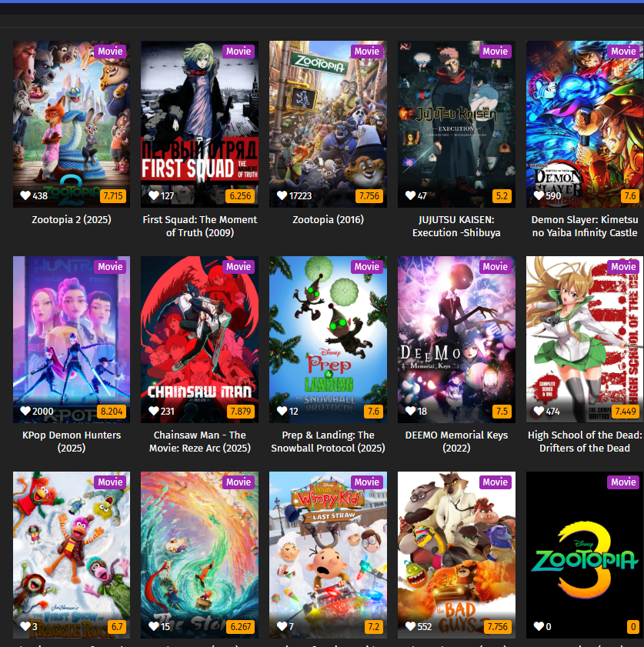Favorite KPop Demon Hunters with the heart icon
644x647 pixels.
[x=25, y=411]
